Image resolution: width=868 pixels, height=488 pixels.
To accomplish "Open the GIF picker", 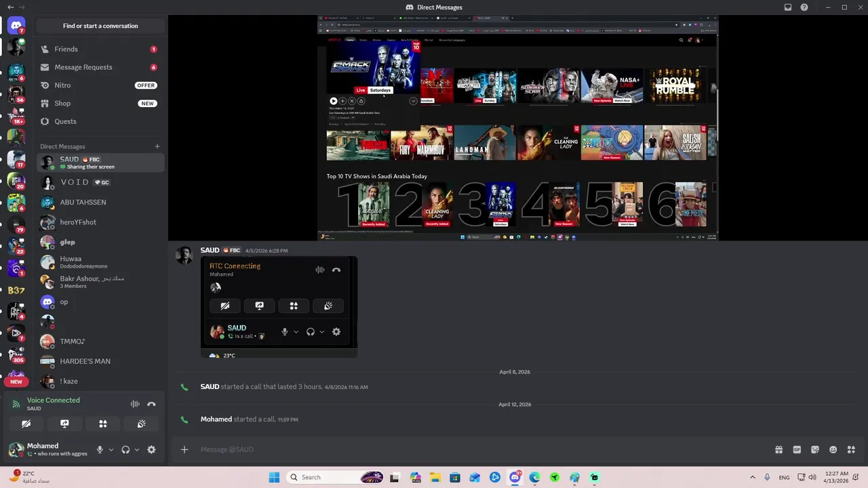I will point(797,449).
